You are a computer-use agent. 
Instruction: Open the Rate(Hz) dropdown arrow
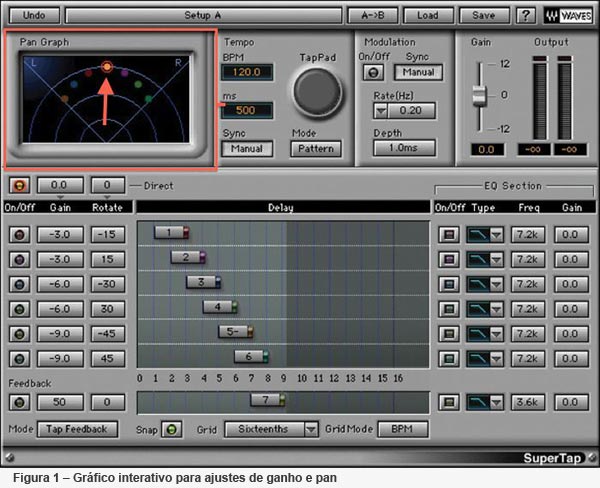(x=381, y=111)
